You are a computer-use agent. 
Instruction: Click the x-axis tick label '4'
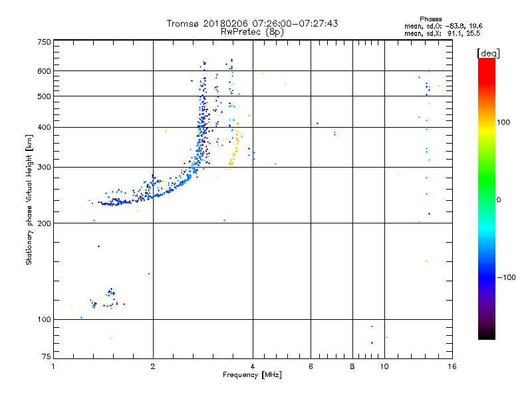pyautogui.click(x=253, y=367)
